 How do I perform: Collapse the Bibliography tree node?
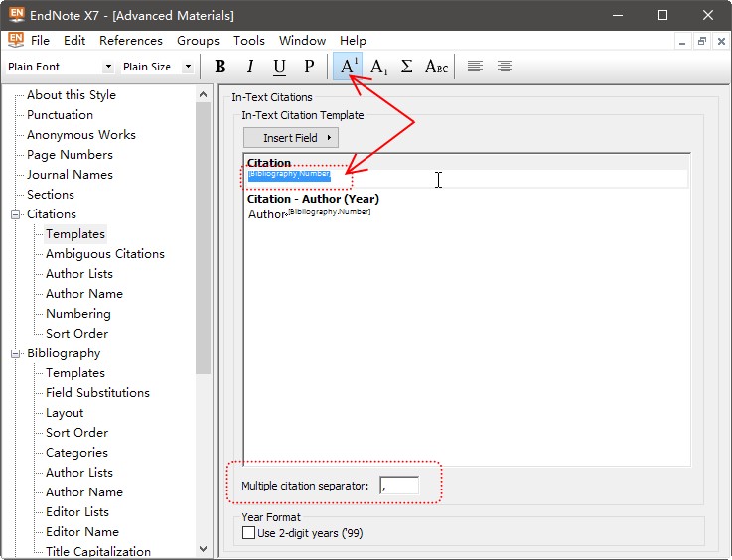pos(16,353)
